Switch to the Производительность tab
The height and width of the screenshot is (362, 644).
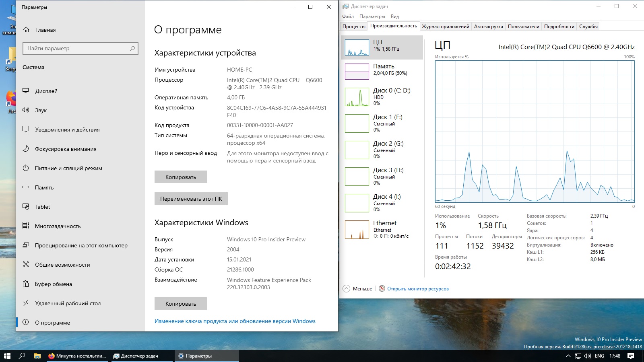[394, 26]
